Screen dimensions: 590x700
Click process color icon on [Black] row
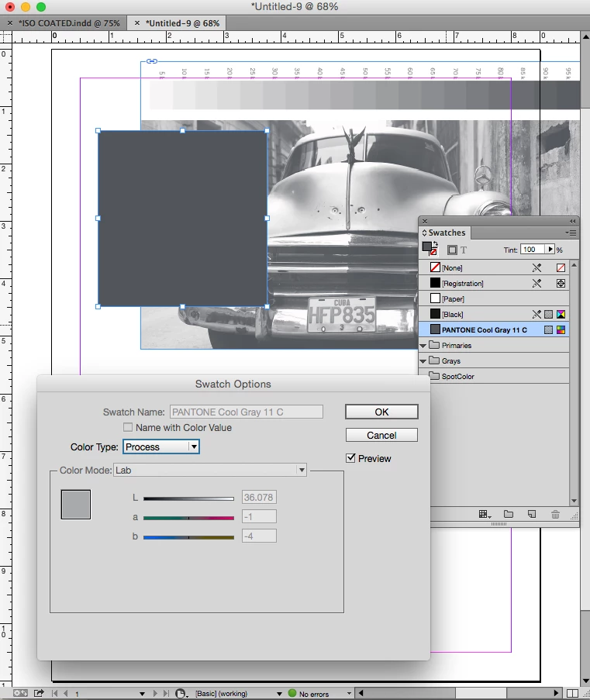point(548,314)
